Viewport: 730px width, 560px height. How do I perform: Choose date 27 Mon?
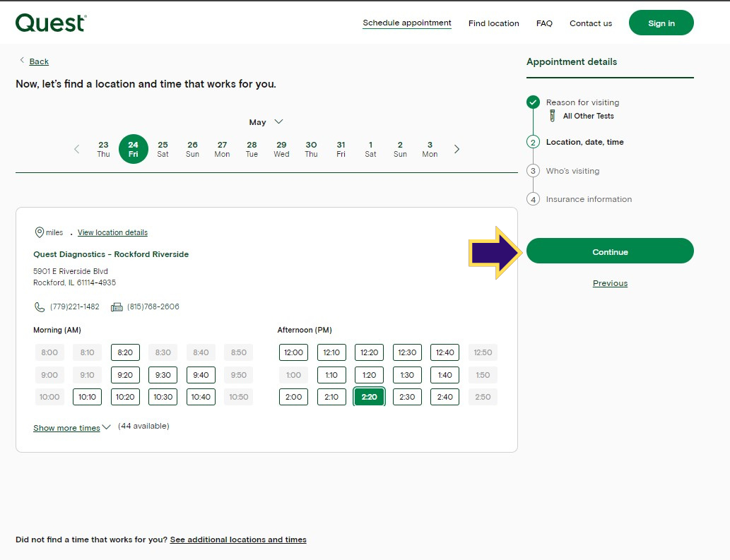click(222, 149)
